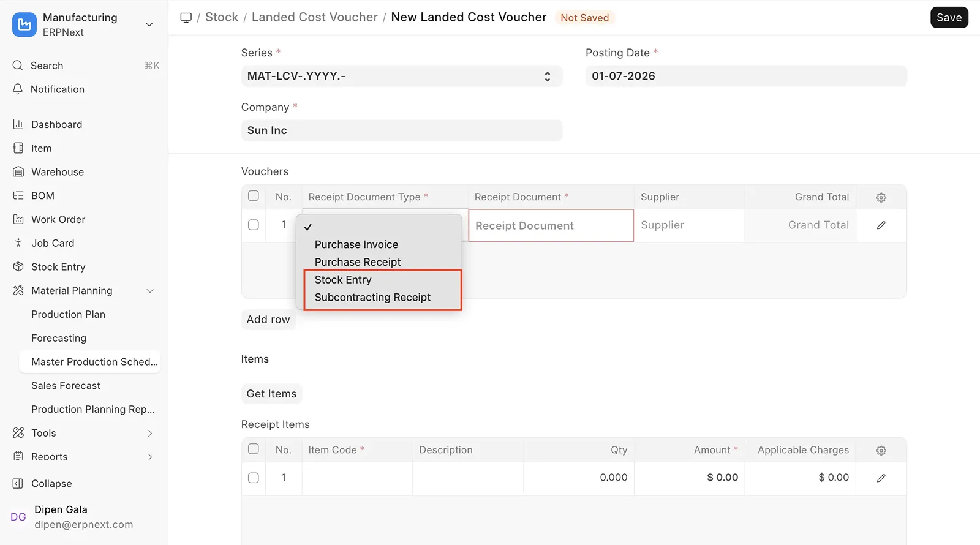Select Stock Entry from the dropdown list
Viewport: 980px width, 545px height.
[x=343, y=280]
